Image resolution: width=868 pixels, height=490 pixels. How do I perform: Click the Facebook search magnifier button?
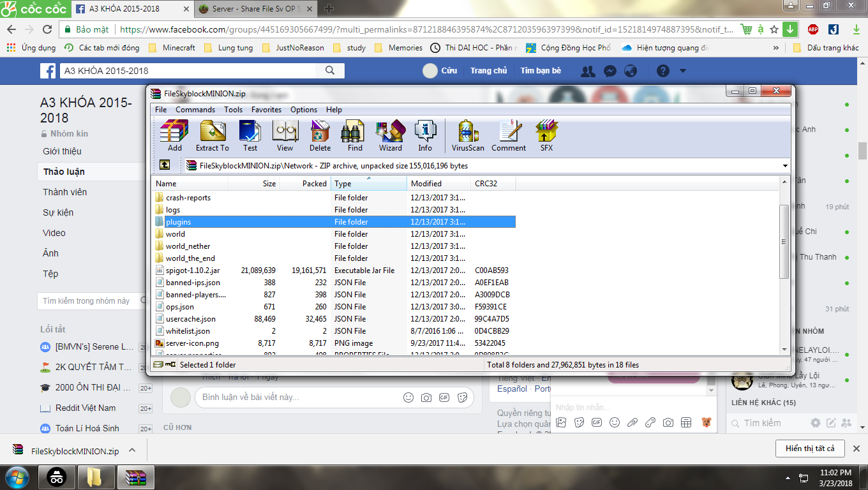[330, 71]
